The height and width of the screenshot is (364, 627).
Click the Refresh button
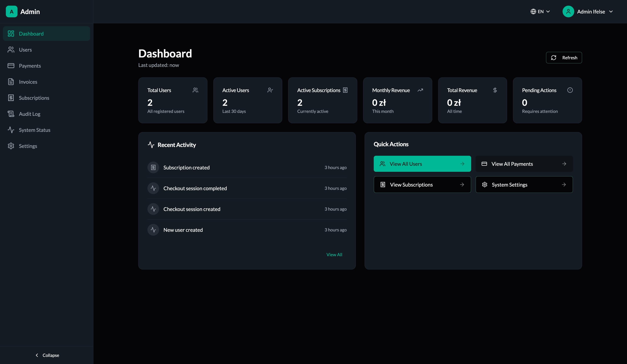click(564, 58)
